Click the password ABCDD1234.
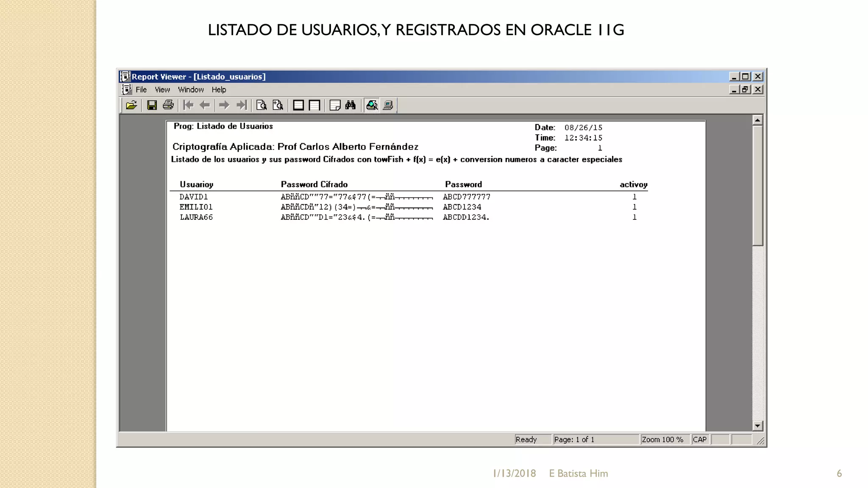The height and width of the screenshot is (488, 868). tap(466, 217)
